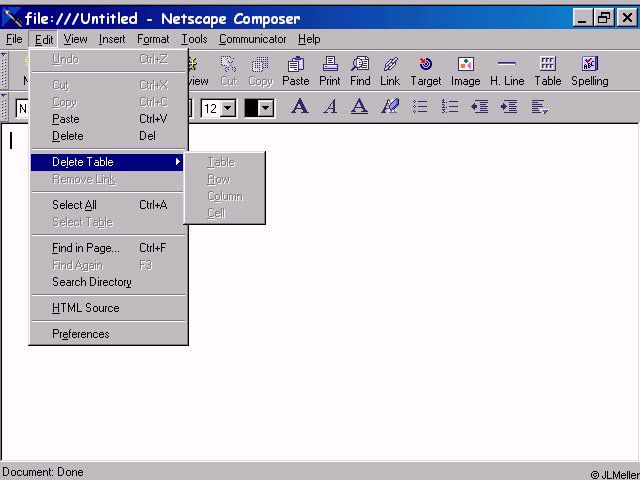Click the Target toolbar icon

click(x=426, y=71)
